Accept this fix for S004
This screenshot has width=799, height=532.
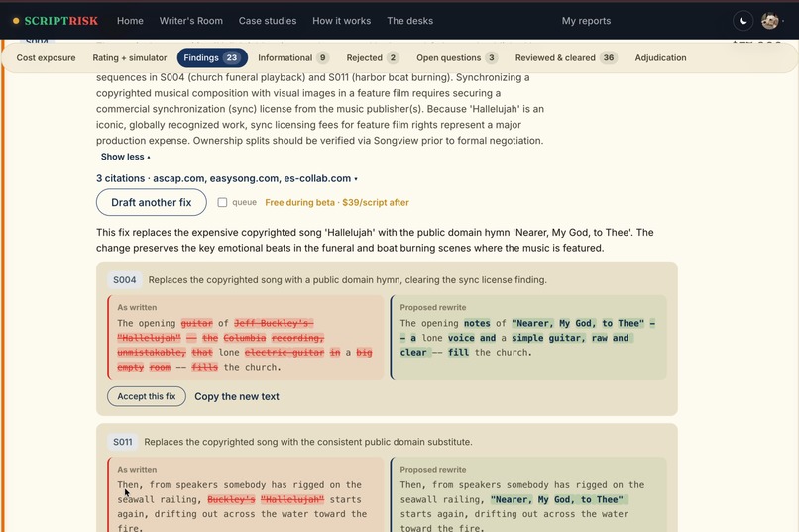pos(147,396)
